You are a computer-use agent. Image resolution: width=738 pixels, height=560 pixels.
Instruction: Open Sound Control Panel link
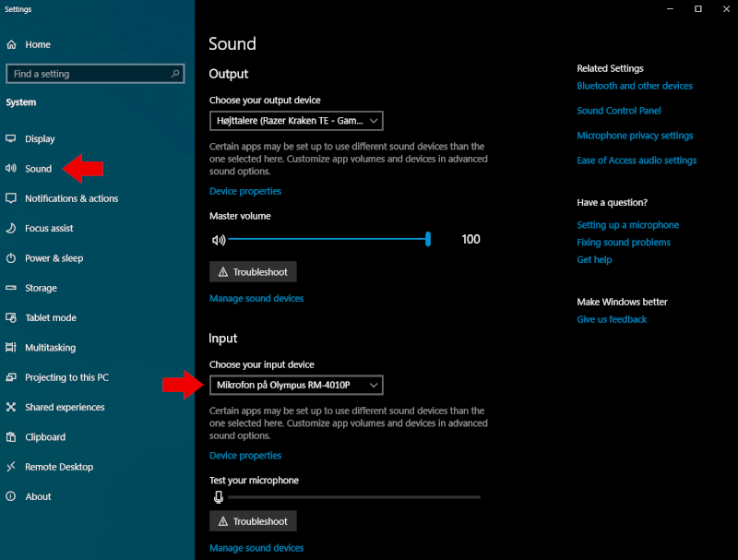point(618,111)
